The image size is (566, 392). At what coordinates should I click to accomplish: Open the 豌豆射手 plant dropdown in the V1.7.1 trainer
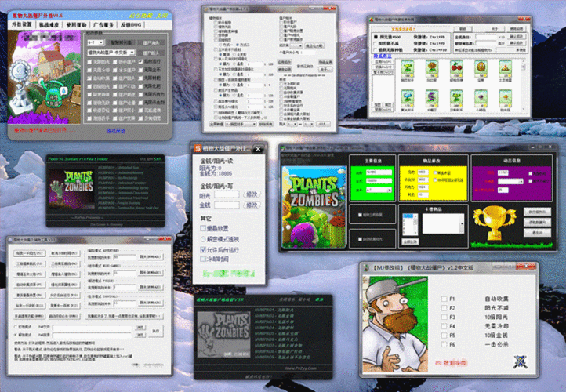tap(241, 124)
